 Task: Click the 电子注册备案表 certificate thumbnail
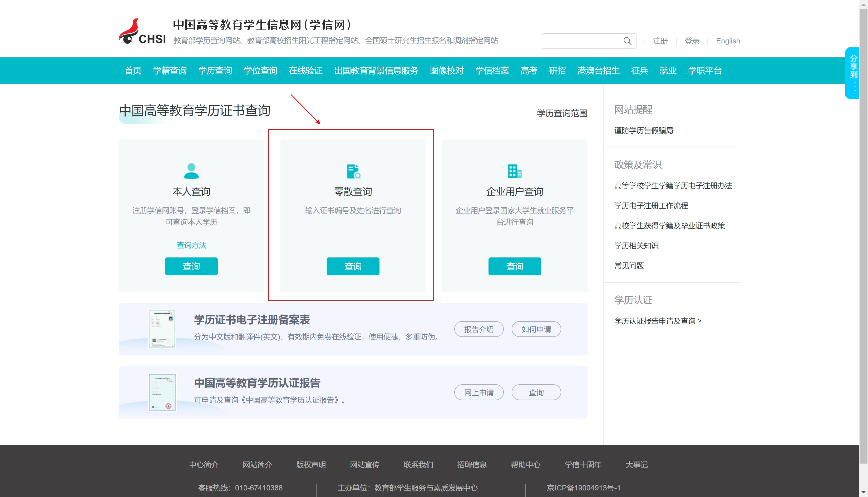[x=162, y=329]
